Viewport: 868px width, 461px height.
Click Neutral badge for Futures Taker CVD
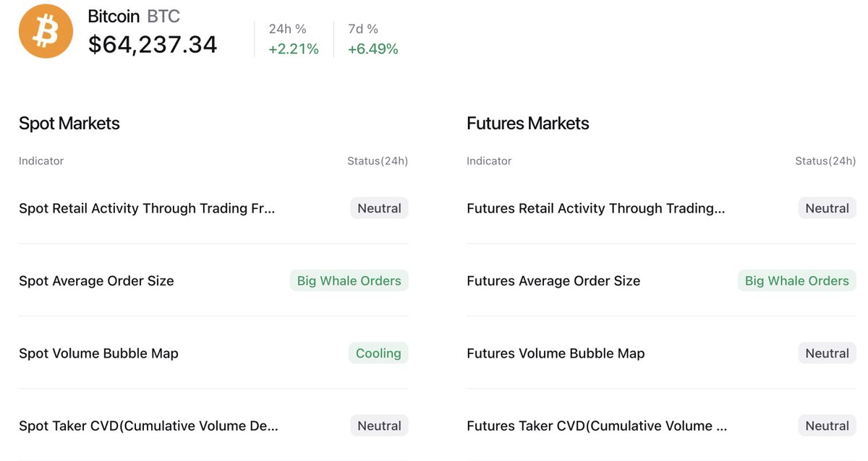pyautogui.click(x=827, y=426)
